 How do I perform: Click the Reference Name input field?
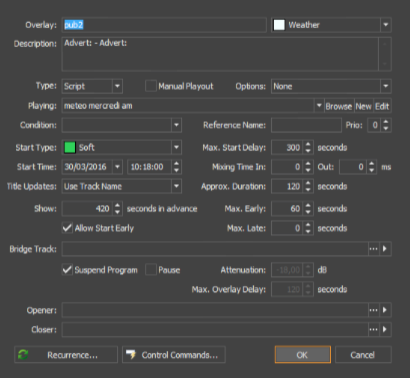coord(306,125)
